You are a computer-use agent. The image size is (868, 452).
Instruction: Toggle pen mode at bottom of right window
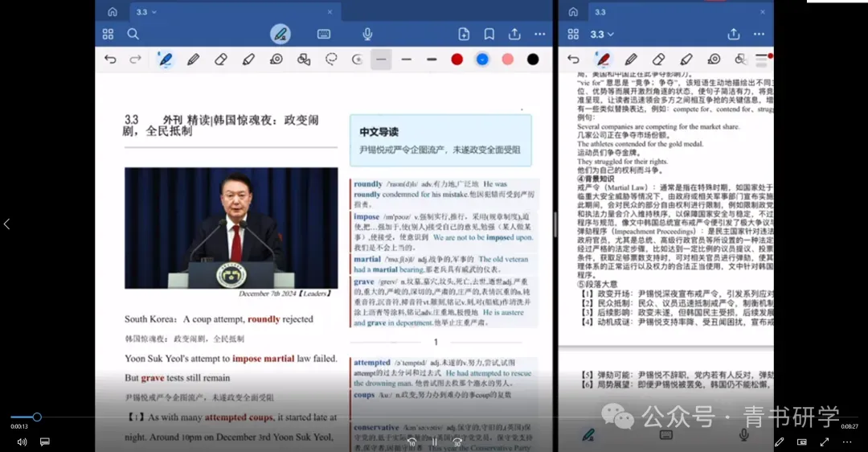[588, 435]
